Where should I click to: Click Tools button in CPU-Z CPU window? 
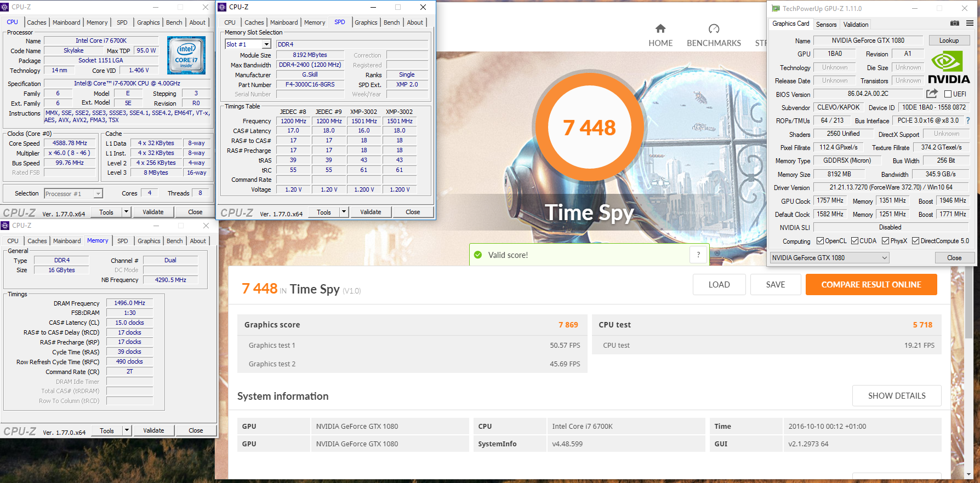pyautogui.click(x=106, y=212)
